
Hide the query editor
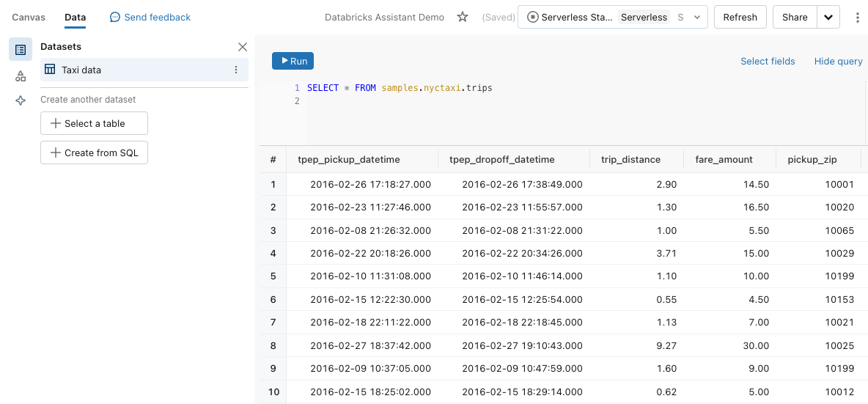(x=838, y=61)
